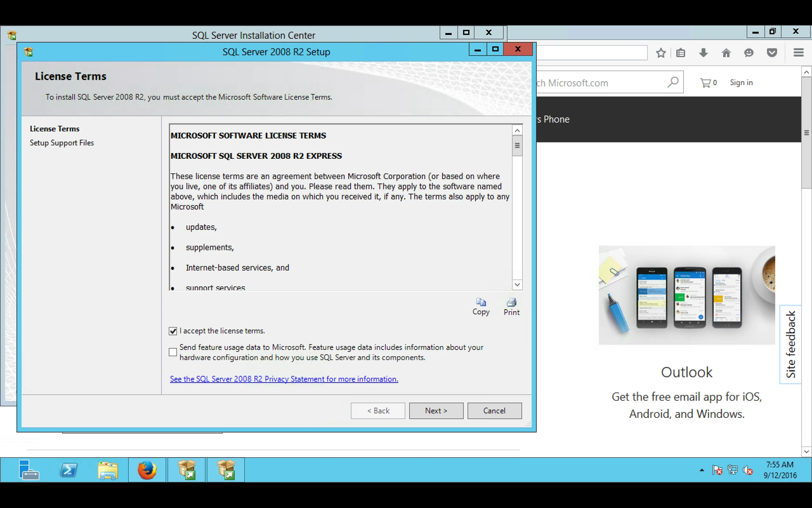
Task: Select License Terms step in sidebar
Action: [x=55, y=129]
